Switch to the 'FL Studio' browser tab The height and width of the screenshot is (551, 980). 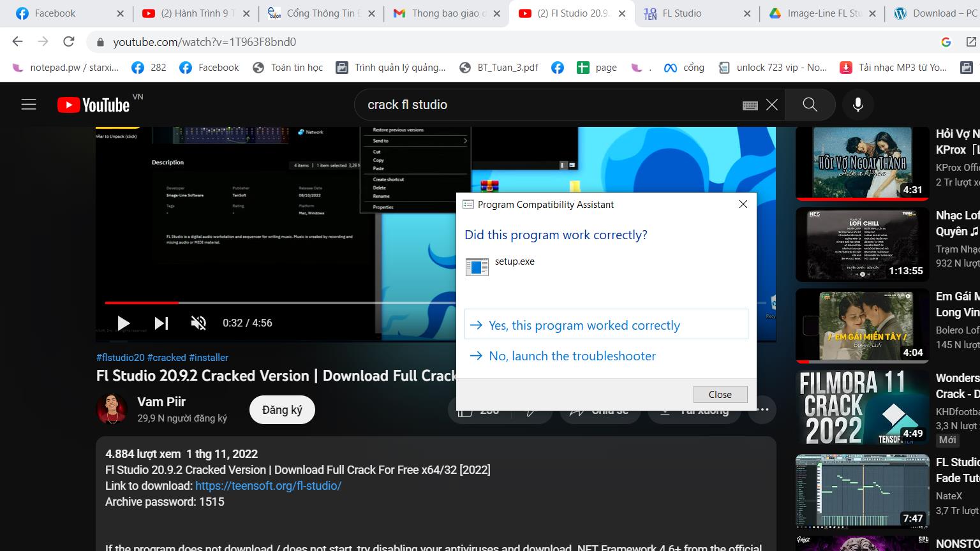point(681,13)
